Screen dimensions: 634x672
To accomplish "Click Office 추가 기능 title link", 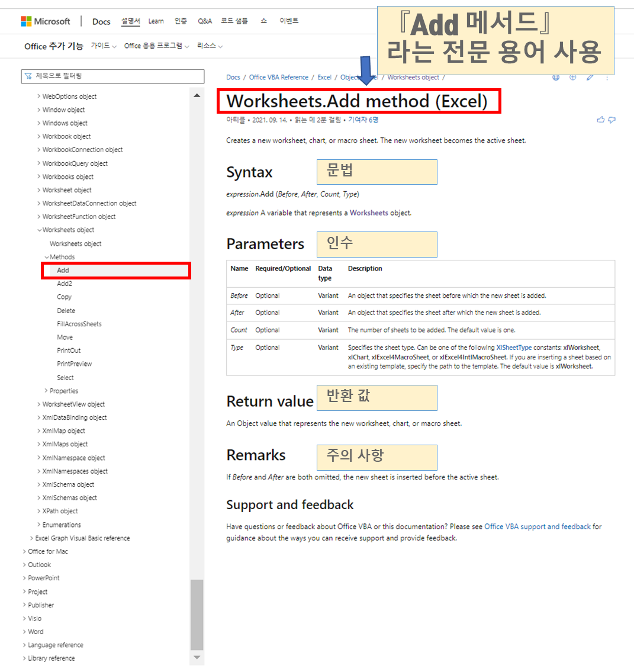I will coord(53,46).
